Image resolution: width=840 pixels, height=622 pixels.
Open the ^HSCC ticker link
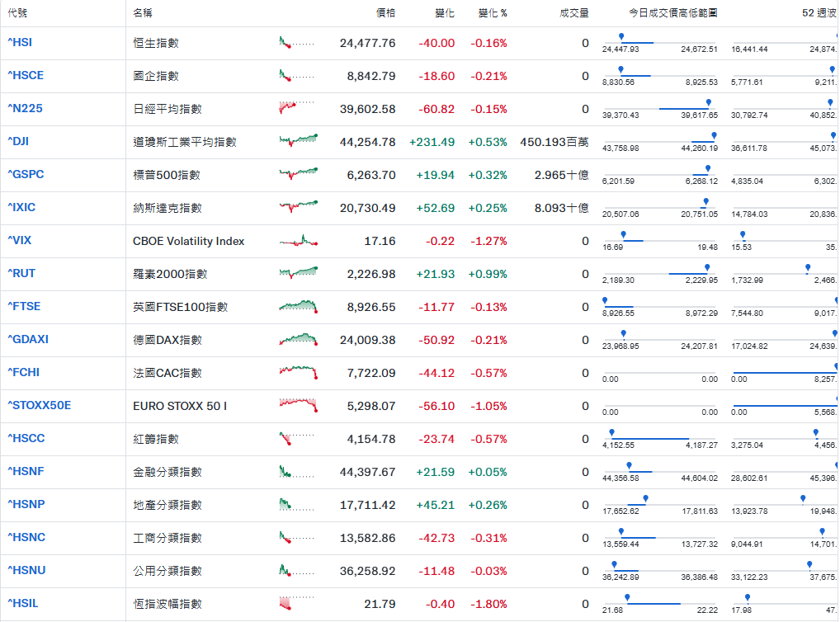(x=26, y=438)
